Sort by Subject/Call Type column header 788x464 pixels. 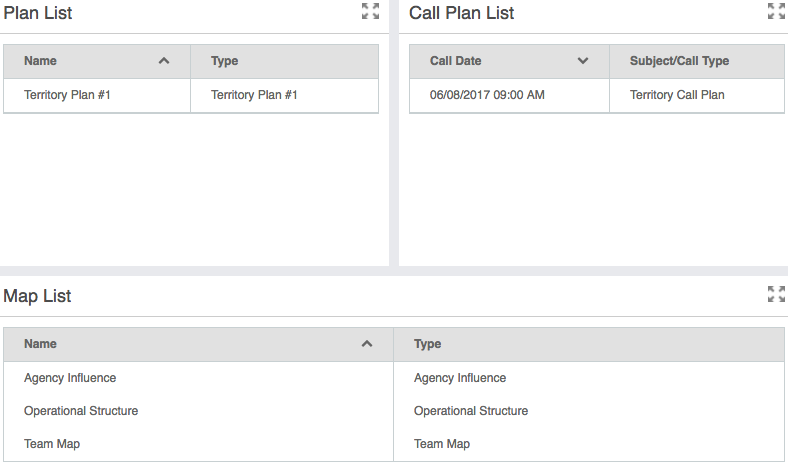coord(679,61)
